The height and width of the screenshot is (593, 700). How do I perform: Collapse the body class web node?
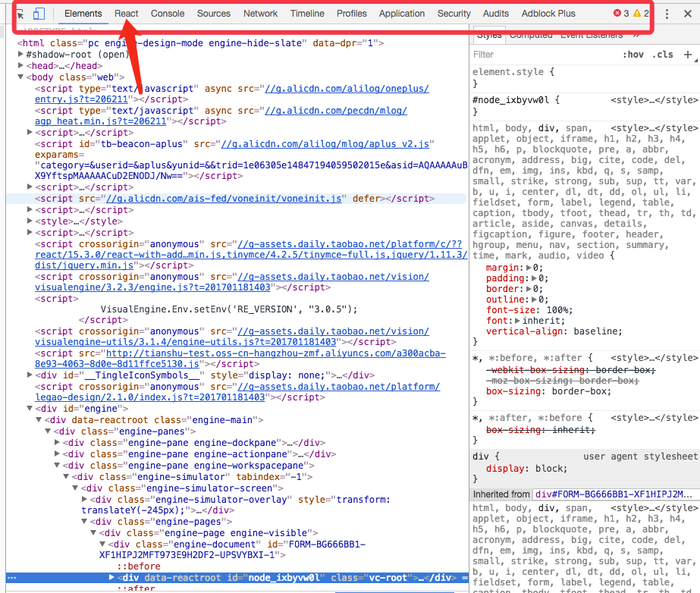(x=20, y=77)
